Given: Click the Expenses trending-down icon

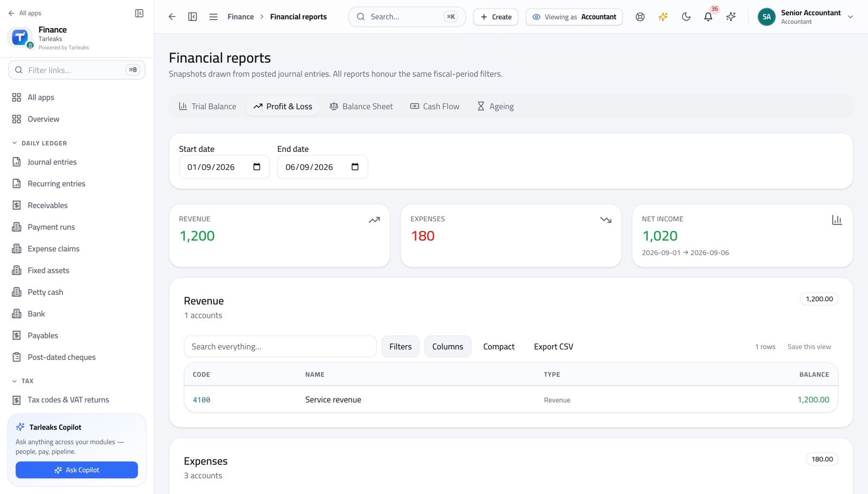Looking at the screenshot, I should [605, 220].
